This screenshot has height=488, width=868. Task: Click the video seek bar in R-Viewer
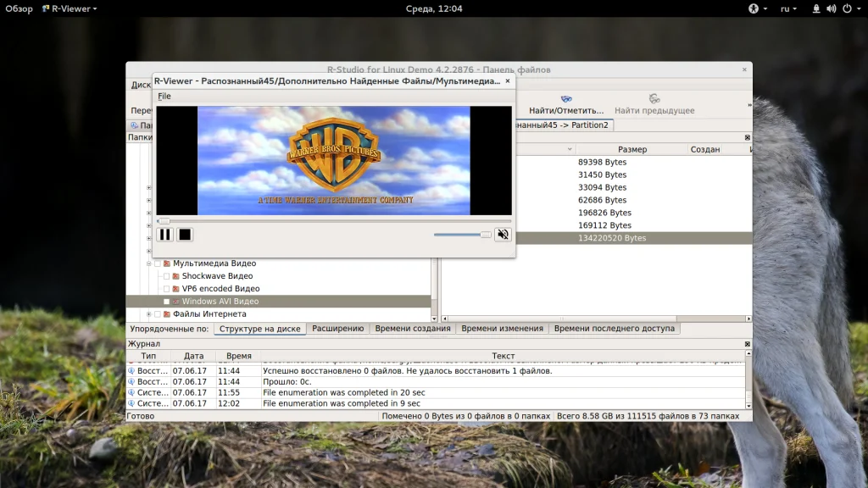[334, 221]
